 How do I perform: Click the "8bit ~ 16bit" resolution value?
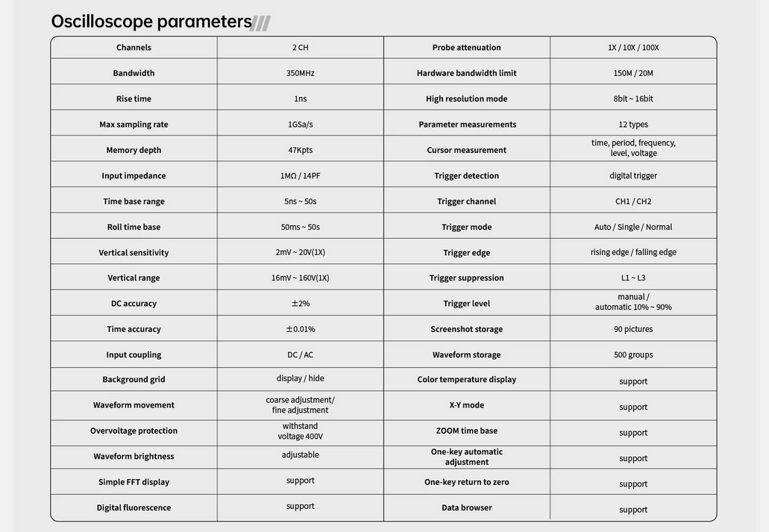(633, 98)
